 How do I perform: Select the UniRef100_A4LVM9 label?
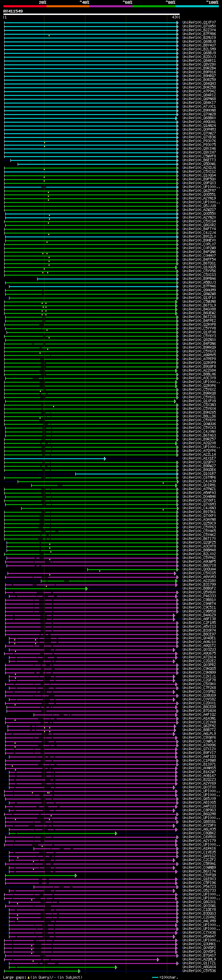tap(199, 921)
